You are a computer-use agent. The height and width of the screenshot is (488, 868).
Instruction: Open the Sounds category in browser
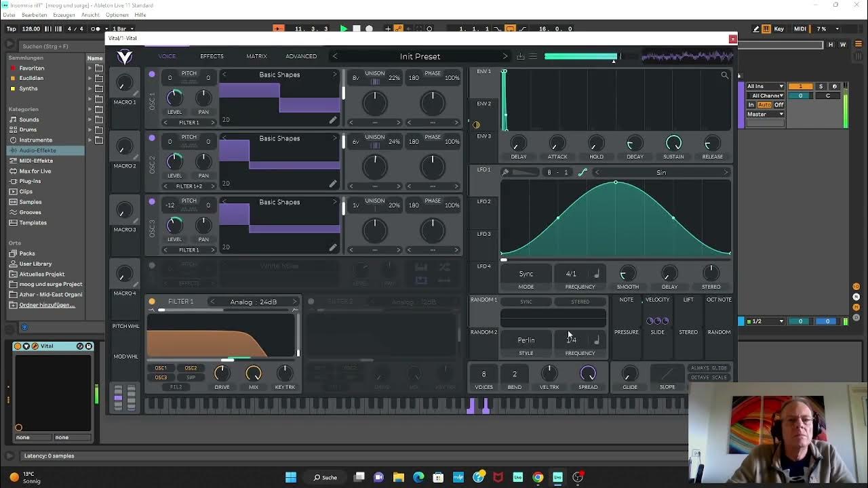[x=29, y=119]
